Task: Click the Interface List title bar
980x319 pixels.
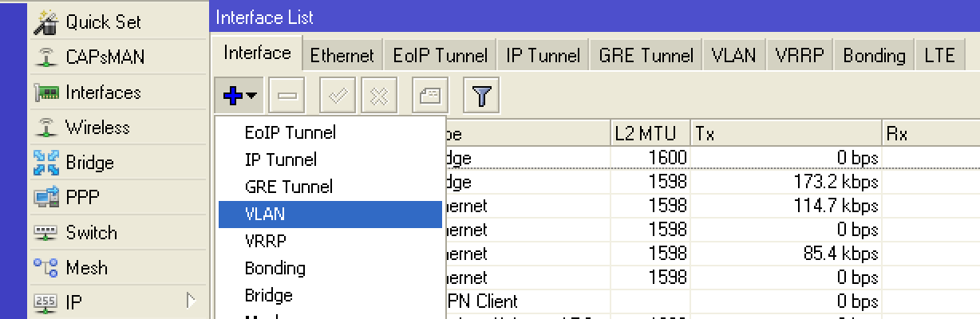Action: (595, 17)
